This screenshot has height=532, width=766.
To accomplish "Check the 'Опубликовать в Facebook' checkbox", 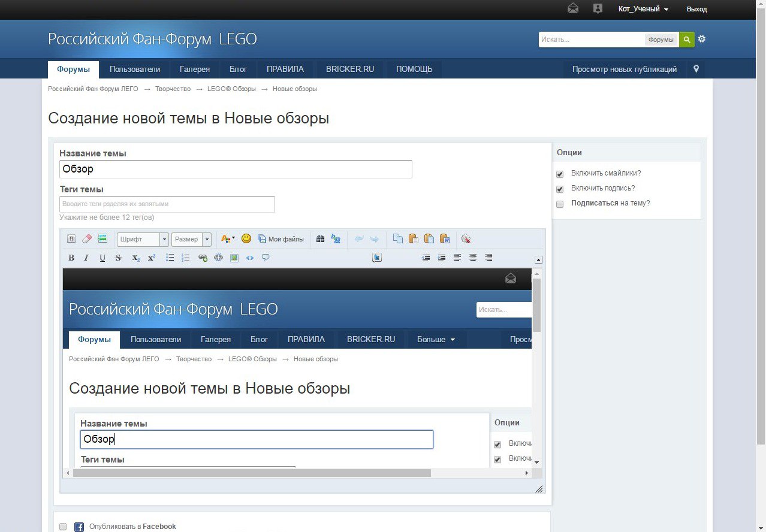I will coord(63,527).
